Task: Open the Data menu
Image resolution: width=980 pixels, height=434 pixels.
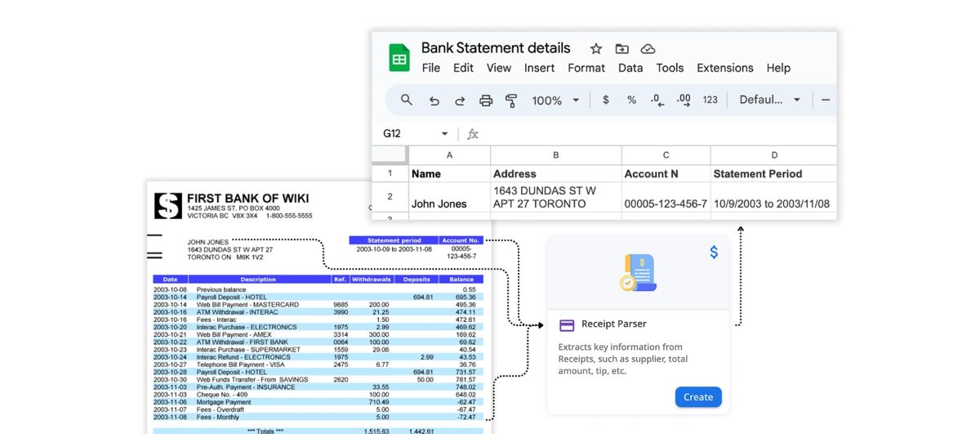Action: (x=630, y=68)
